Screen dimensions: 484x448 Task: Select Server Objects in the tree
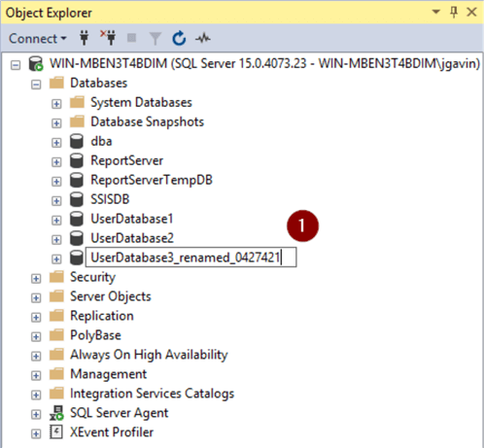coord(111,296)
